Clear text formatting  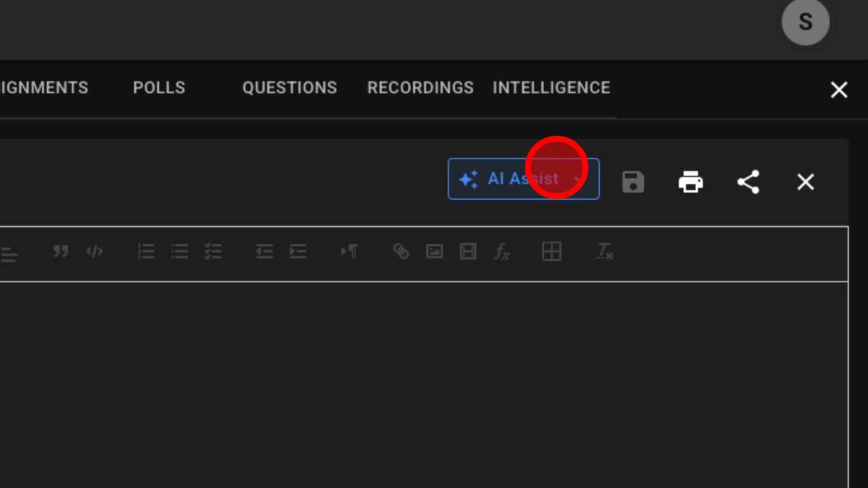click(604, 252)
